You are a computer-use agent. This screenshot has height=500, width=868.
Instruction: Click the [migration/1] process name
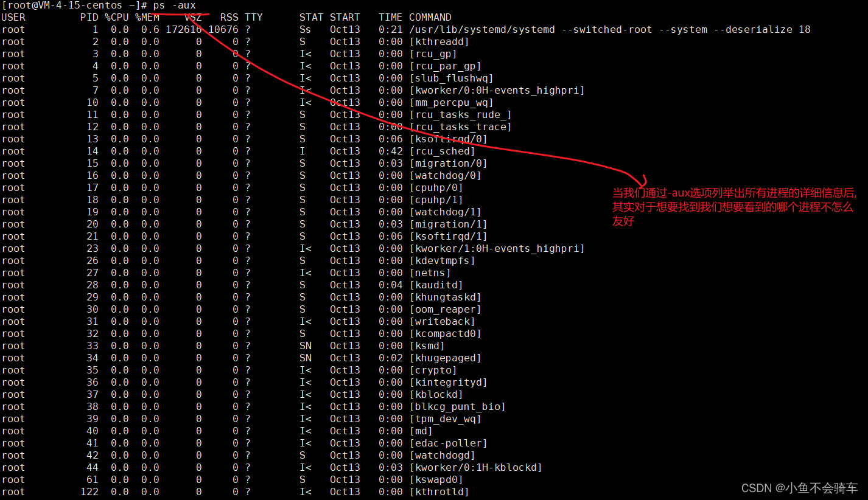(449, 224)
